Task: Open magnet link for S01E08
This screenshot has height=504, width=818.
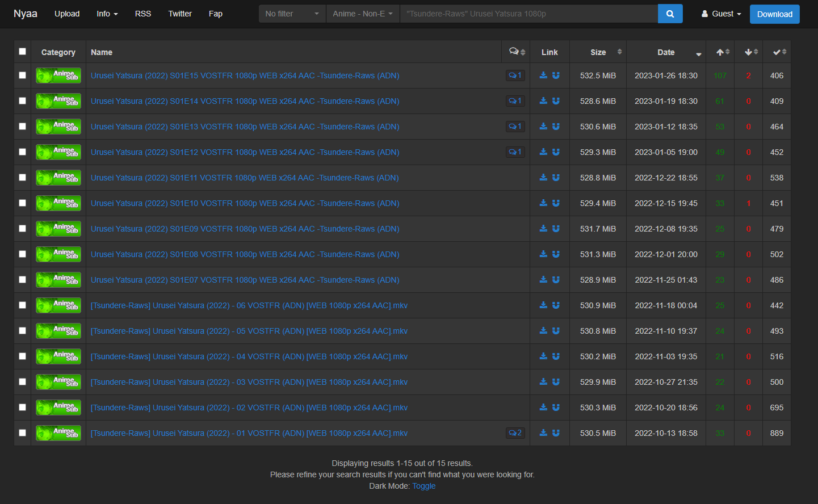Action: pyautogui.click(x=556, y=254)
